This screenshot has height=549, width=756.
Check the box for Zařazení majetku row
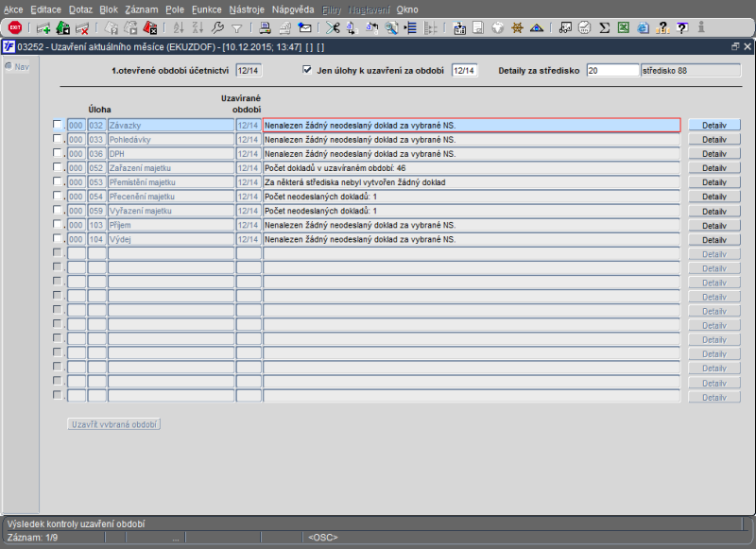pyautogui.click(x=58, y=167)
